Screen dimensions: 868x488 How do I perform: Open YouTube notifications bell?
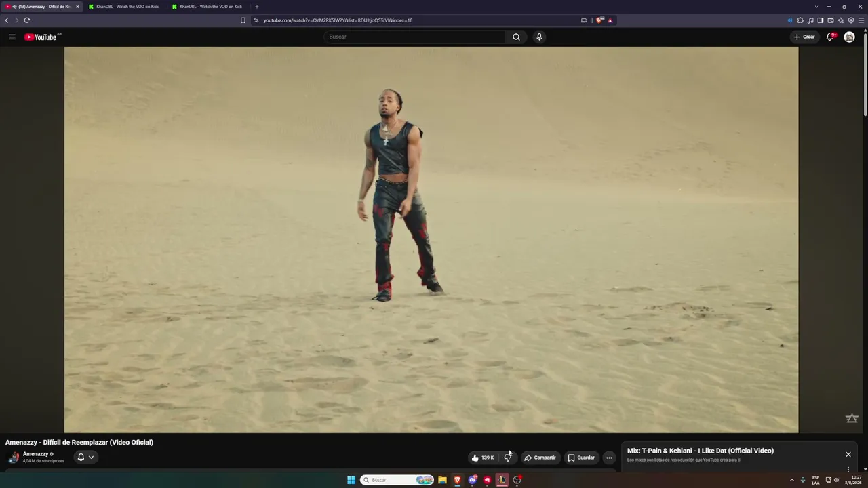829,37
